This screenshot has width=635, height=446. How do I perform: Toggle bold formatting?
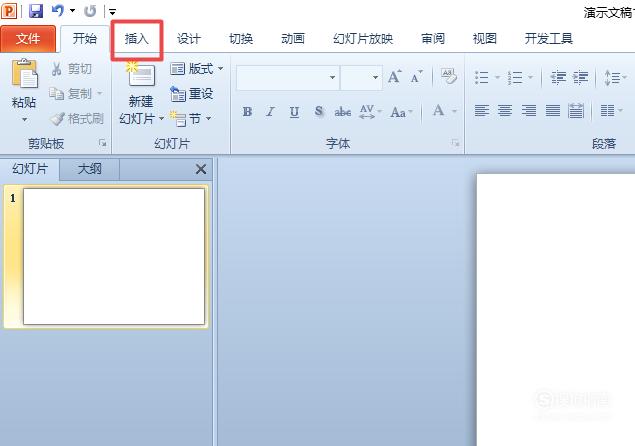click(x=247, y=111)
